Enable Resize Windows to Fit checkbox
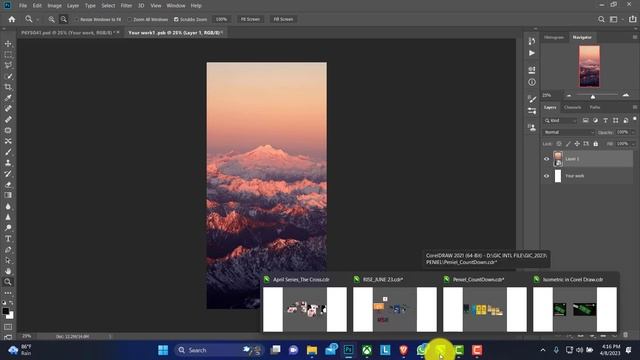640x360 pixels. point(76,20)
